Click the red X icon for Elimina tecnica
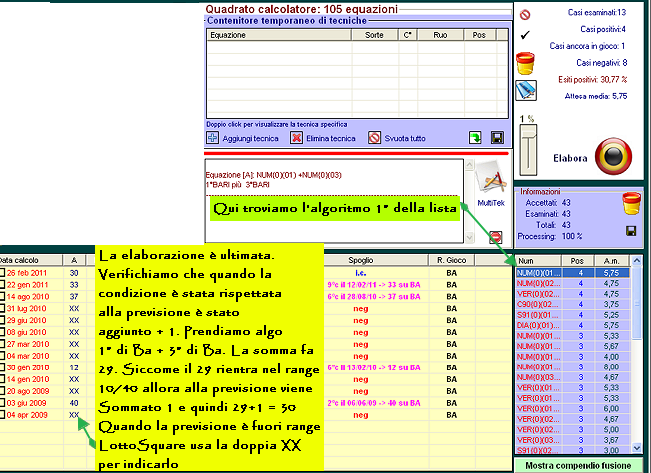The image size is (651, 473). click(x=296, y=137)
